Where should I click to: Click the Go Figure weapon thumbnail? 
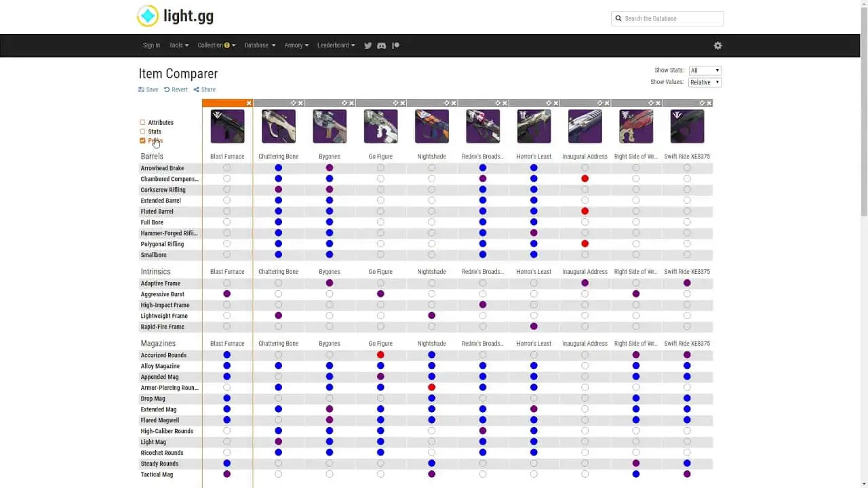tap(380, 126)
